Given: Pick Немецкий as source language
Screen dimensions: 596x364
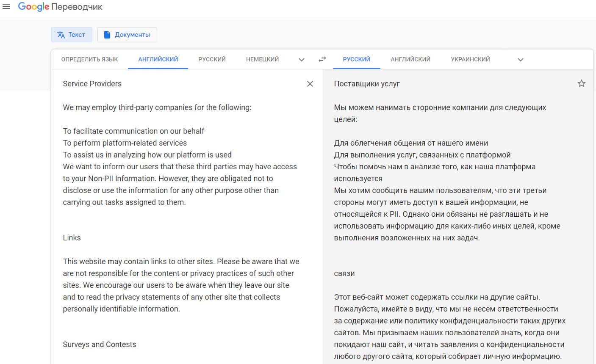Looking at the screenshot, I should point(262,59).
